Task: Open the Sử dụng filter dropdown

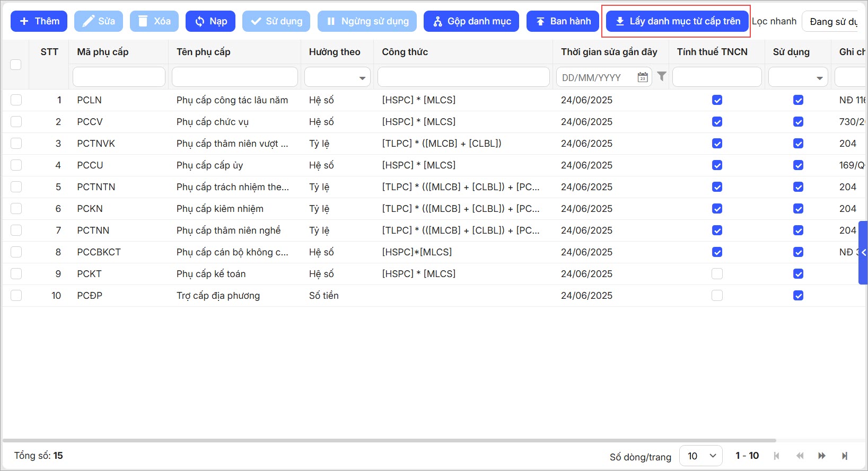Action: point(798,77)
